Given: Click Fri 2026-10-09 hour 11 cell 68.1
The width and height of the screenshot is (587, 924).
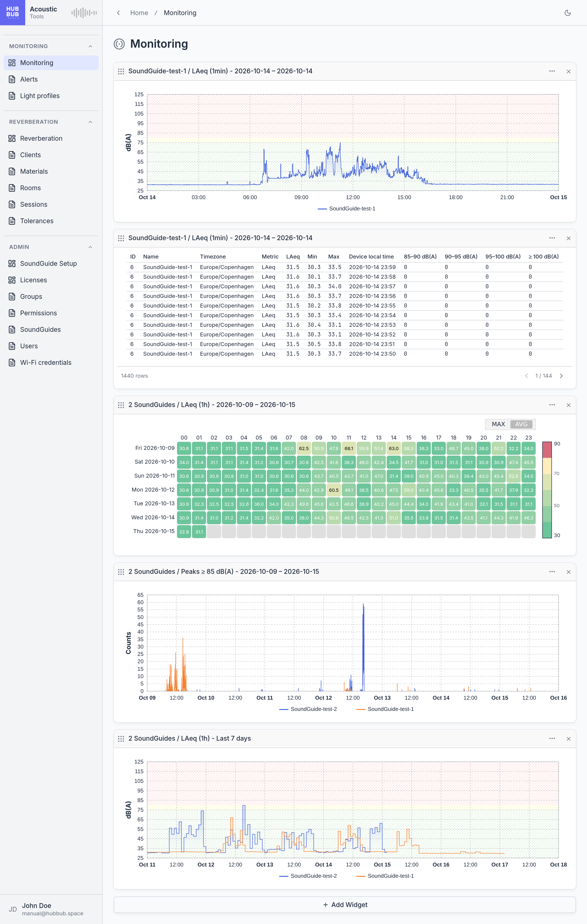Looking at the screenshot, I should 349,448.
